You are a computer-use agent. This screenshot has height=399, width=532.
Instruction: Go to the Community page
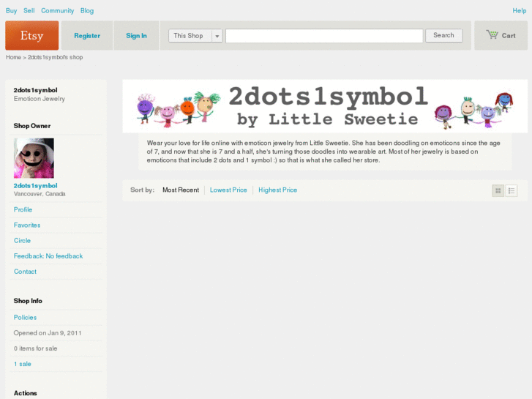click(x=58, y=10)
